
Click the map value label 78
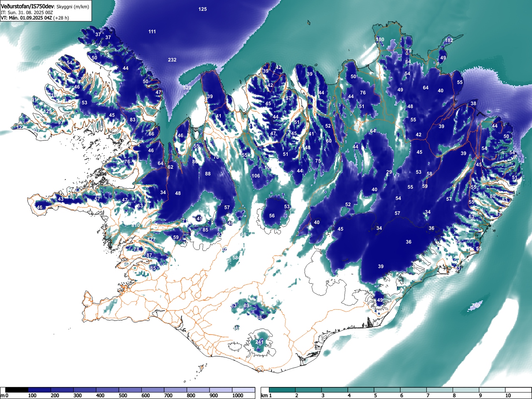pos(136,249)
